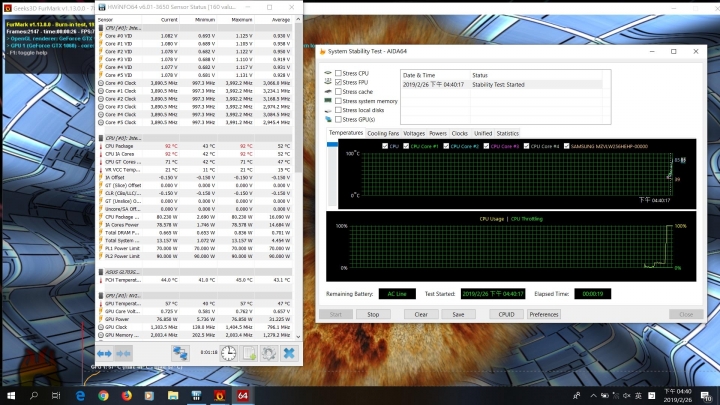Enable Stress system memory checkbox
Viewport: 720px width, 405px height.
pyautogui.click(x=338, y=101)
